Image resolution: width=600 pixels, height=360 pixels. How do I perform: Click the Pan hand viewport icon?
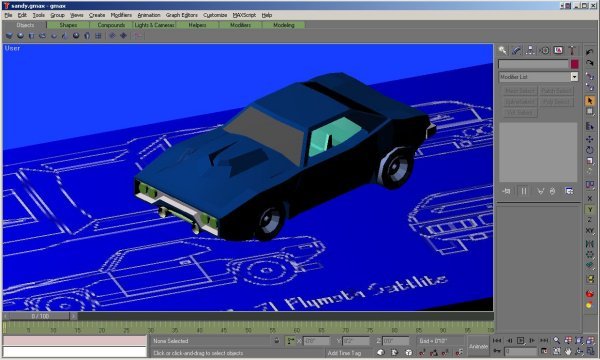[x=568, y=350]
